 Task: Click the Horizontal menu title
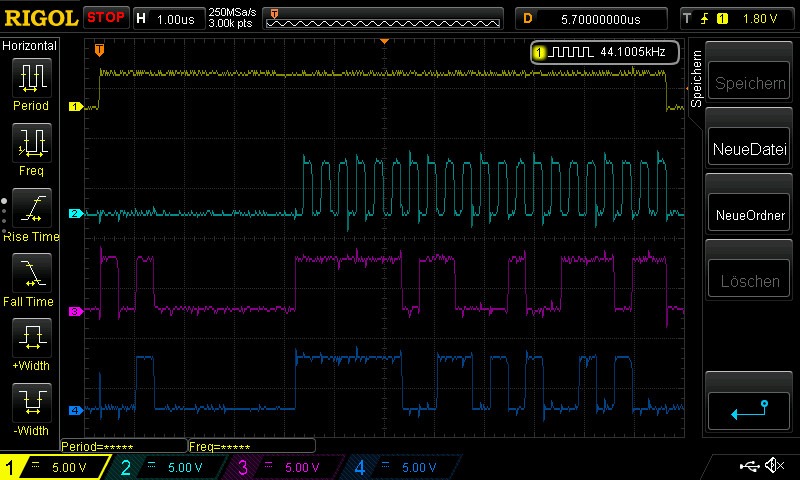click(x=30, y=45)
